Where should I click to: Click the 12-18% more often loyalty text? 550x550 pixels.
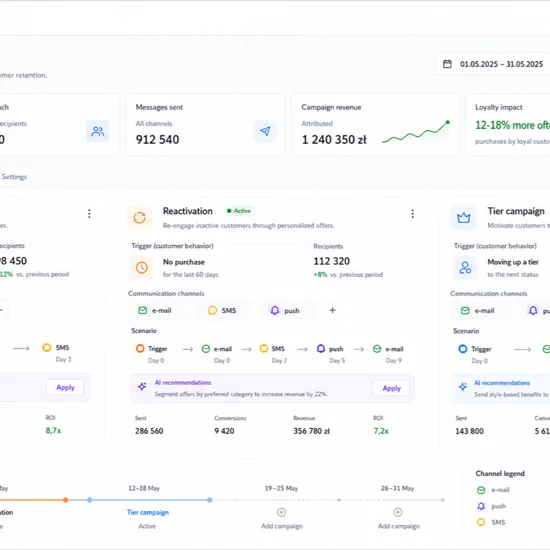(512, 125)
